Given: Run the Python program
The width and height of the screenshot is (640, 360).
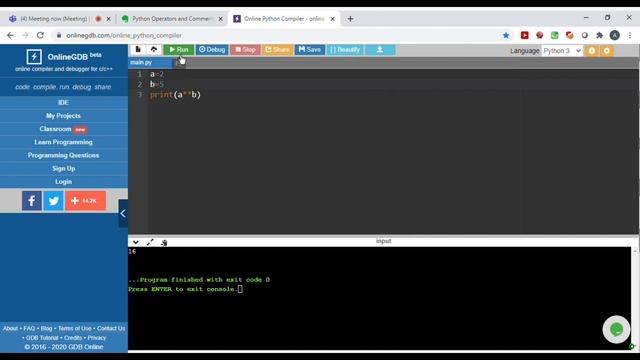Looking at the screenshot, I should coord(179,50).
